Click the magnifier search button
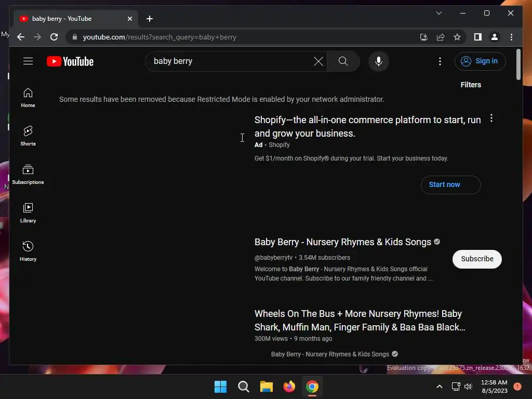Image resolution: width=532 pixels, height=399 pixels. coord(343,61)
